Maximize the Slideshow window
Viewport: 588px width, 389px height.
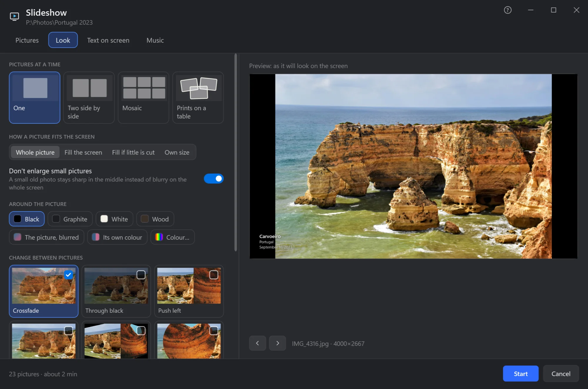pos(554,10)
